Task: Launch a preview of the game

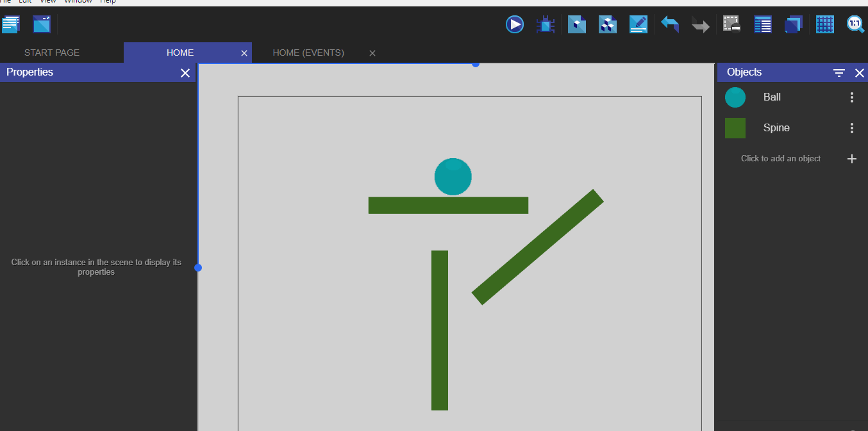Action: point(514,24)
